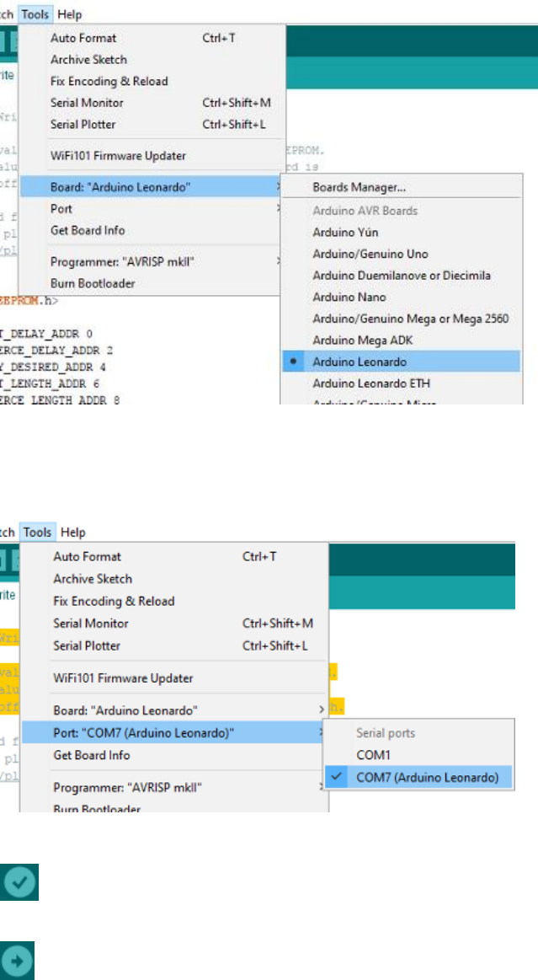Click Get Board Info in menu with Board highlighted
This screenshot has height=980, width=538.
pyautogui.click(x=151, y=231)
